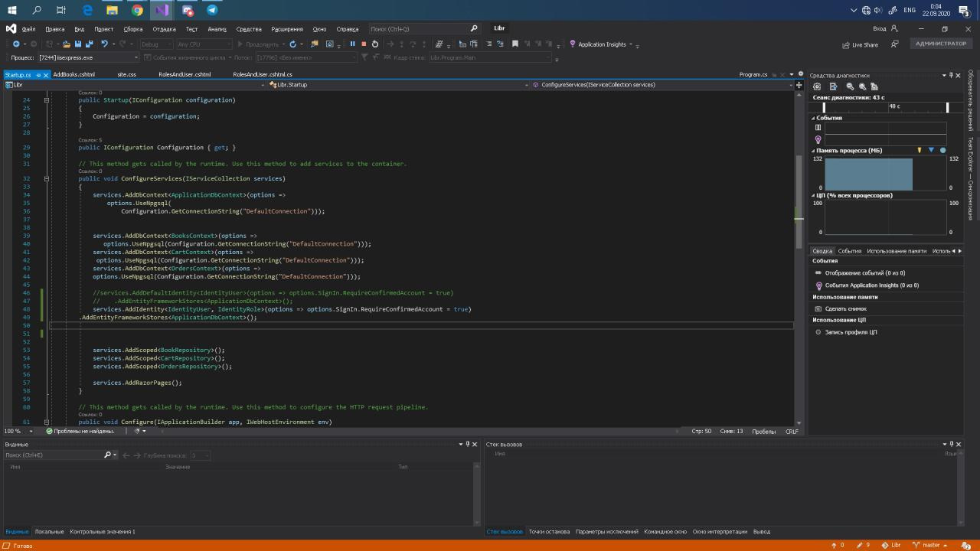Viewport: 980px width, 551px height.
Task: Toggle the bookmark icon in toolbar
Action: tap(515, 44)
